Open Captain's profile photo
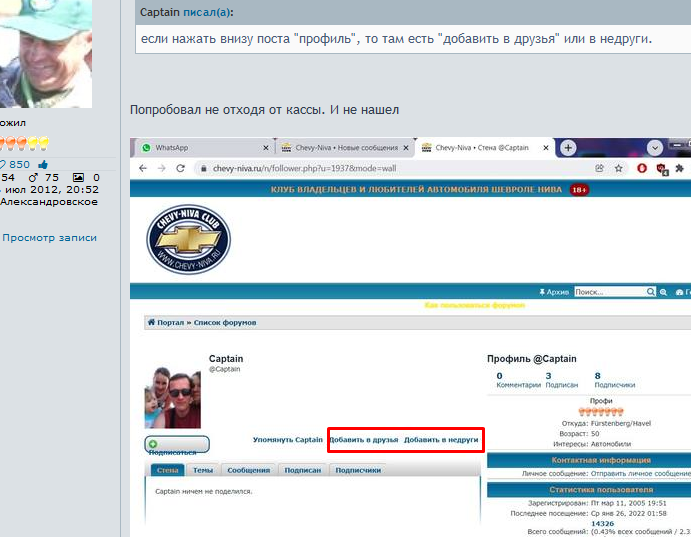Image resolution: width=691 pixels, height=537 pixels. point(173,398)
